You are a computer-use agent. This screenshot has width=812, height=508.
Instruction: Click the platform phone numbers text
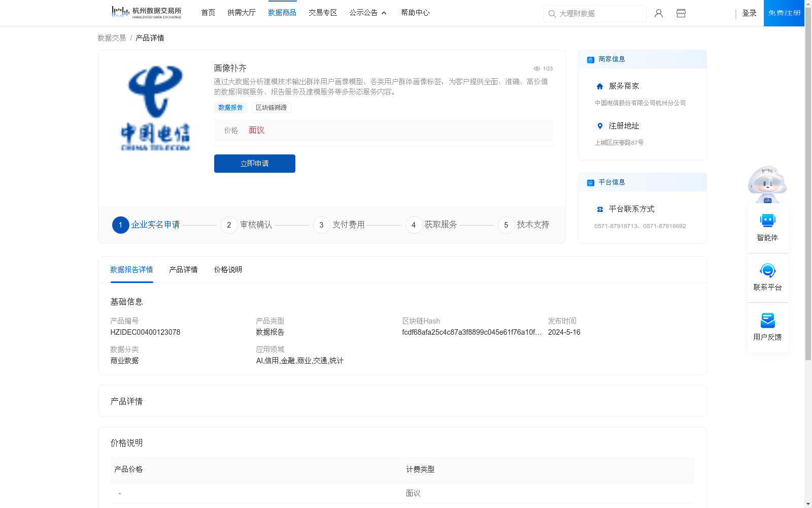(640, 226)
